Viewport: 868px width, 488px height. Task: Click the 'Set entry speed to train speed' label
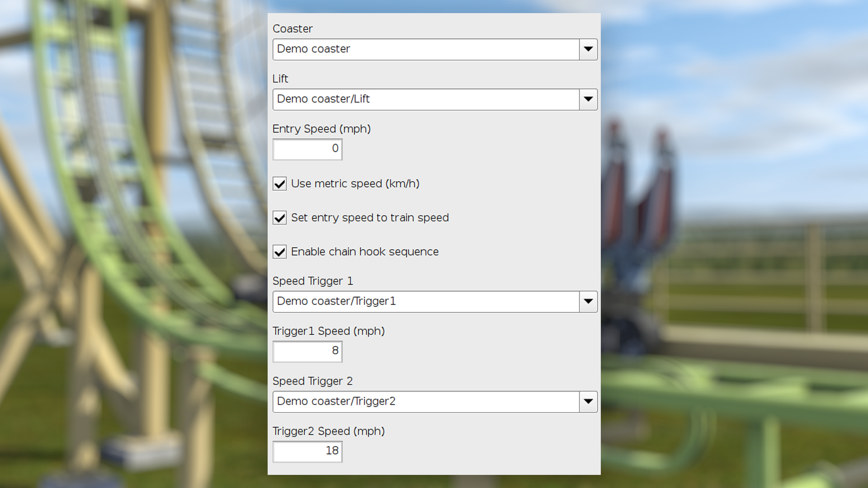[x=370, y=218]
